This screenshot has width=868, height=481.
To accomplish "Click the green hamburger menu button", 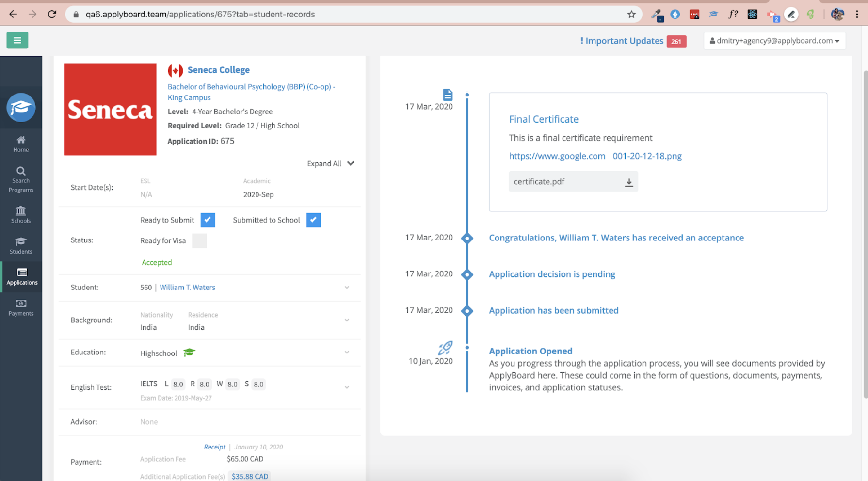I will [17, 40].
